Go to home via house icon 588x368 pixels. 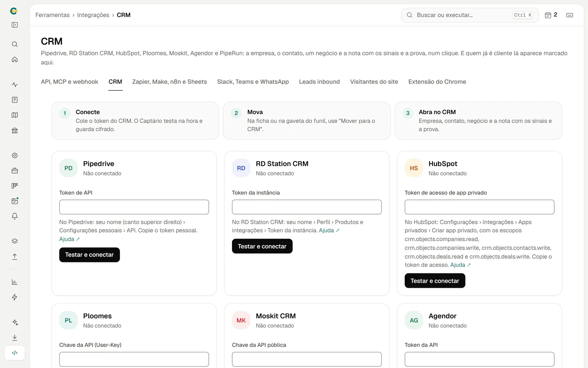coord(15,60)
